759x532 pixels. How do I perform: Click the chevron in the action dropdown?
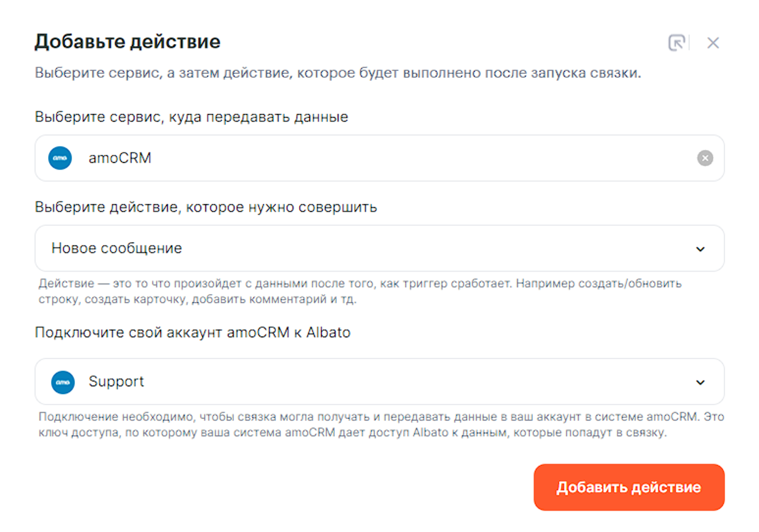[x=700, y=249]
